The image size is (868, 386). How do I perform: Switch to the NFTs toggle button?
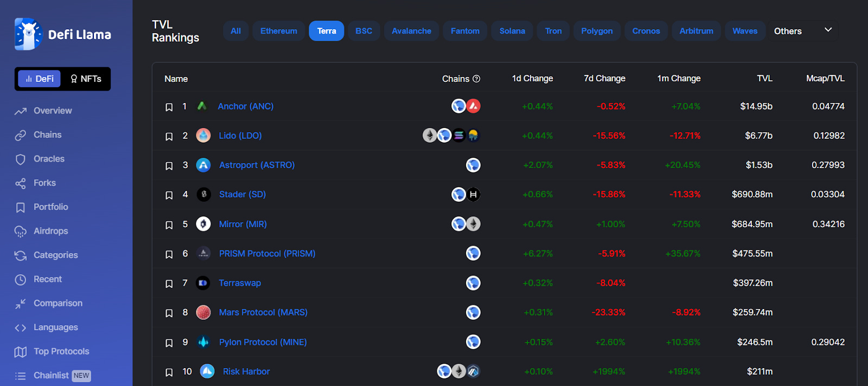[86, 79]
